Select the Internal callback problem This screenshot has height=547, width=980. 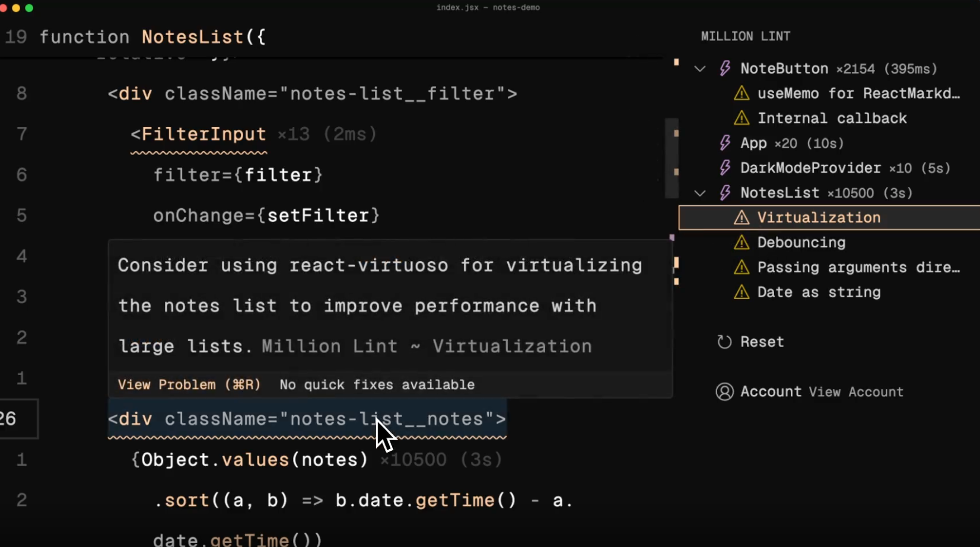pos(832,118)
